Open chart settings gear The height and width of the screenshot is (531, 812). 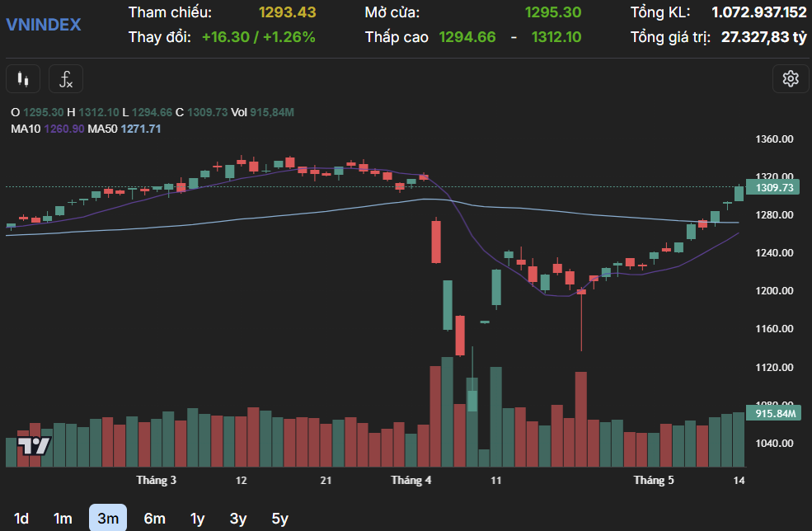[791, 79]
